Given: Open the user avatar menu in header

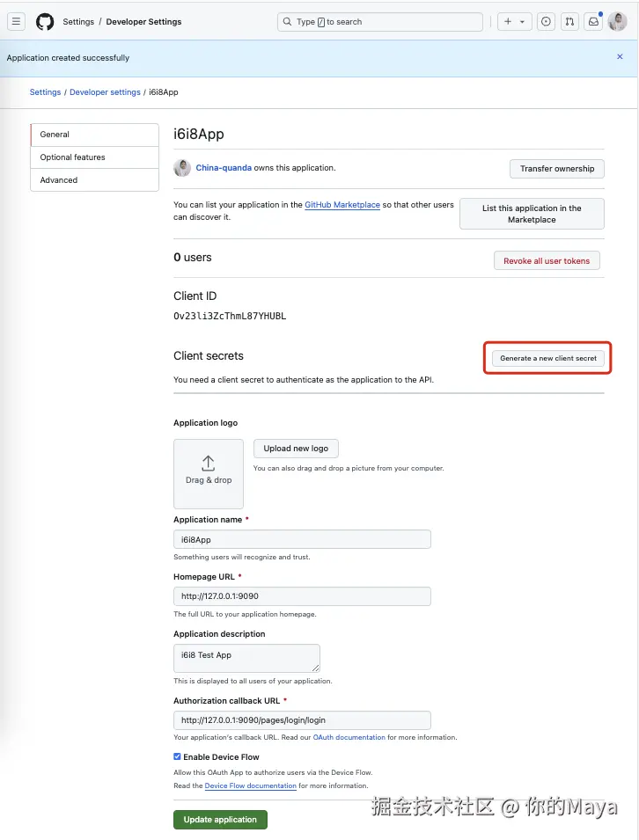Looking at the screenshot, I should [617, 22].
